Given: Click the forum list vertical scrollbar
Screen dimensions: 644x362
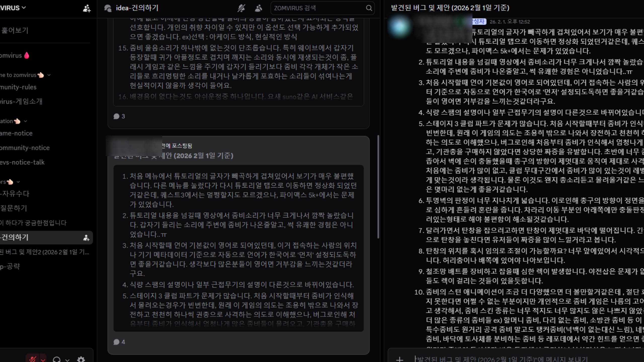Looking at the screenshot, I should [x=378, y=187].
